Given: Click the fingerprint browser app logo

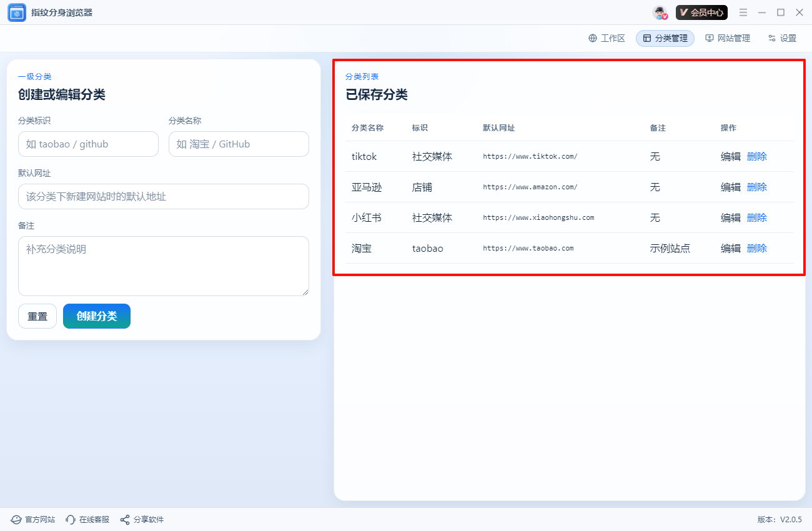Looking at the screenshot, I should [17, 12].
